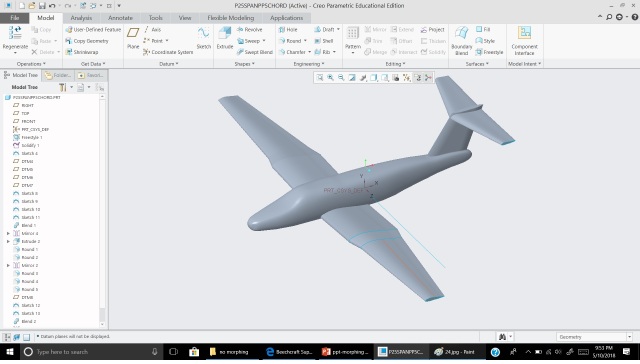
Task: Open the Editing group dropdown
Action: coord(396,64)
